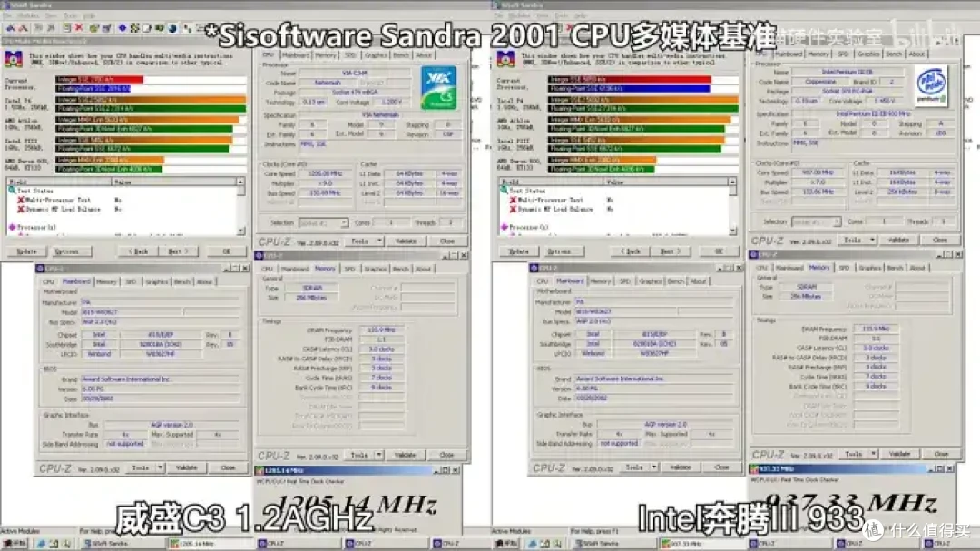The height and width of the screenshot is (551, 980).
Task: Select Processor(s) row in right Sandra list
Action: pyautogui.click(x=529, y=227)
